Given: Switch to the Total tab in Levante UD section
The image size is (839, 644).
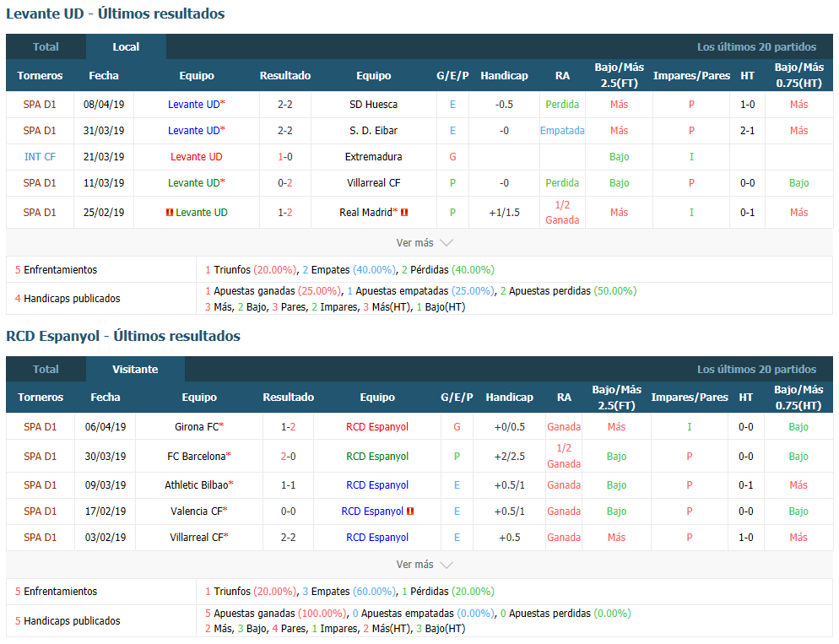Looking at the screenshot, I should click(46, 46).
